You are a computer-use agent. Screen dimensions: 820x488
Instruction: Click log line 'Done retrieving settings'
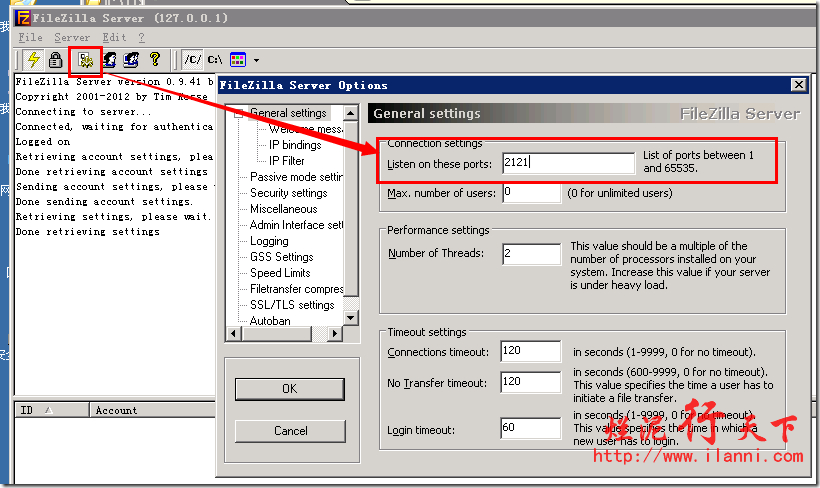pos(88,232)
